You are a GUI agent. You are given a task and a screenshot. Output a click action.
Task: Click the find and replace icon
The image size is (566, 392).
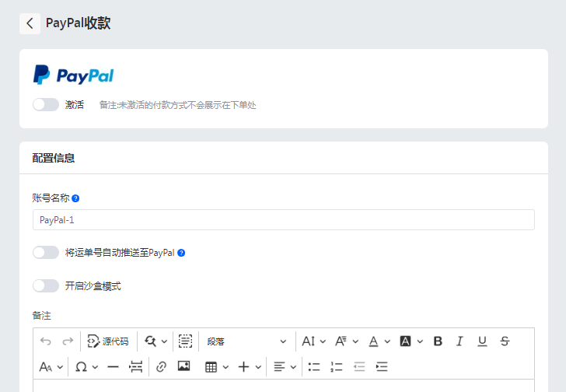click(x=150, y=341)
